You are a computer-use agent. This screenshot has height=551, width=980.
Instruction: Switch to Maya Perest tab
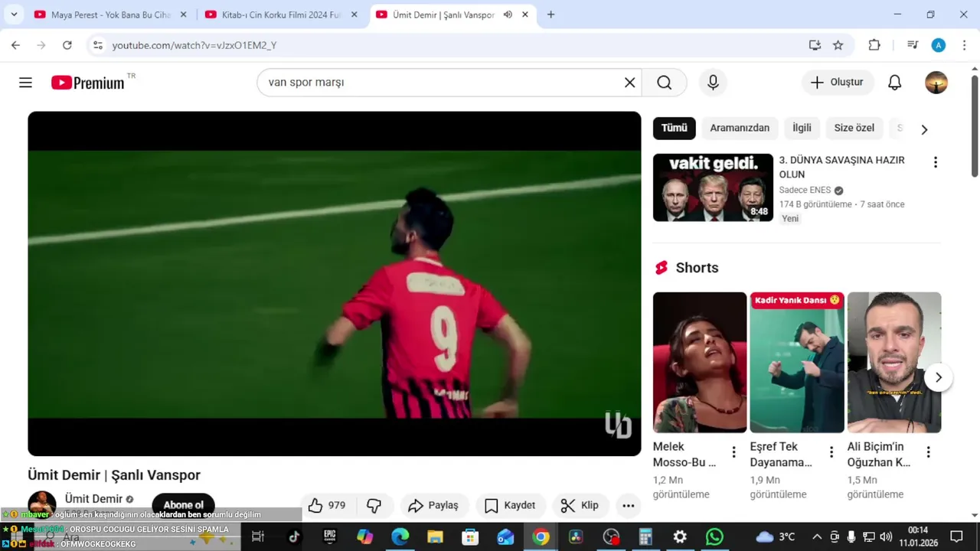pyautogui.click(x=110, y=15)
